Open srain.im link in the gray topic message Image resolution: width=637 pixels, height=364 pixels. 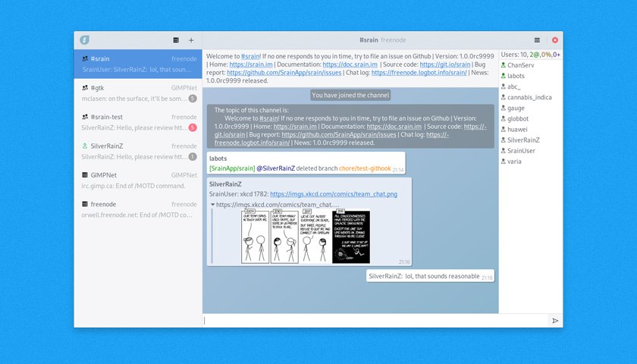tap(295, 127)
